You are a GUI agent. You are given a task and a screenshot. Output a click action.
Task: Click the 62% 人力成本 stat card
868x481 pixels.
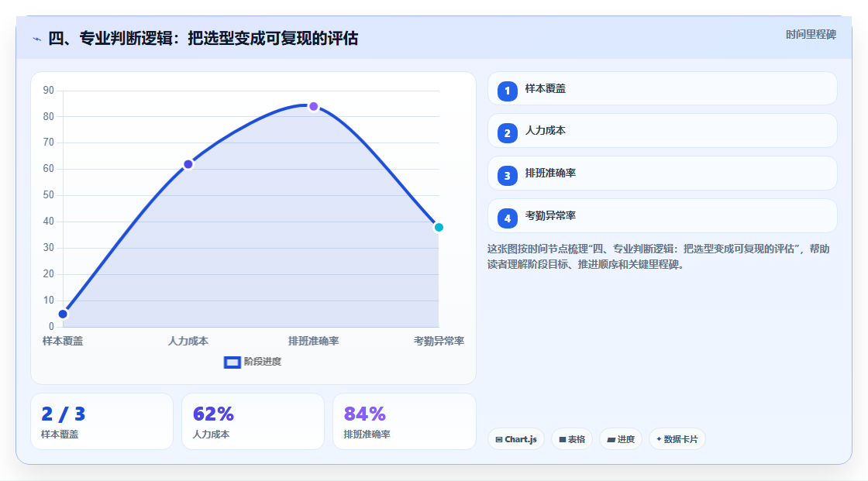coord(253,421)
